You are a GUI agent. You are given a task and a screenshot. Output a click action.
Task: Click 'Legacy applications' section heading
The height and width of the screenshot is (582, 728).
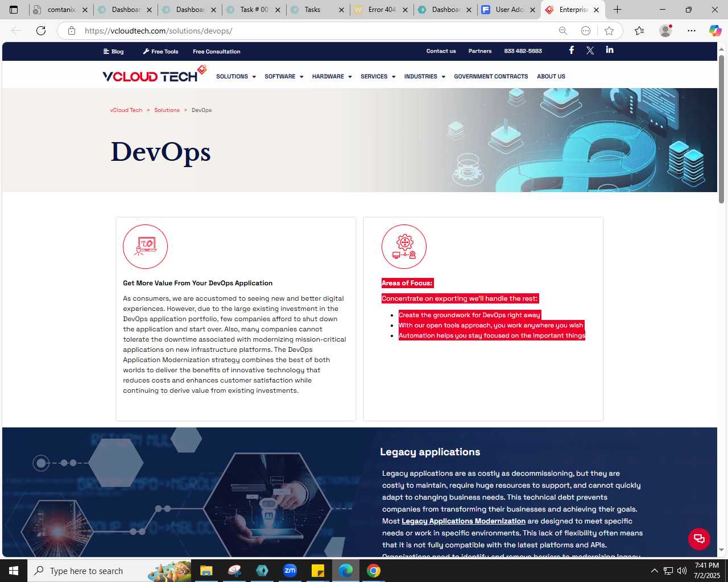click(x=430, y=452)
